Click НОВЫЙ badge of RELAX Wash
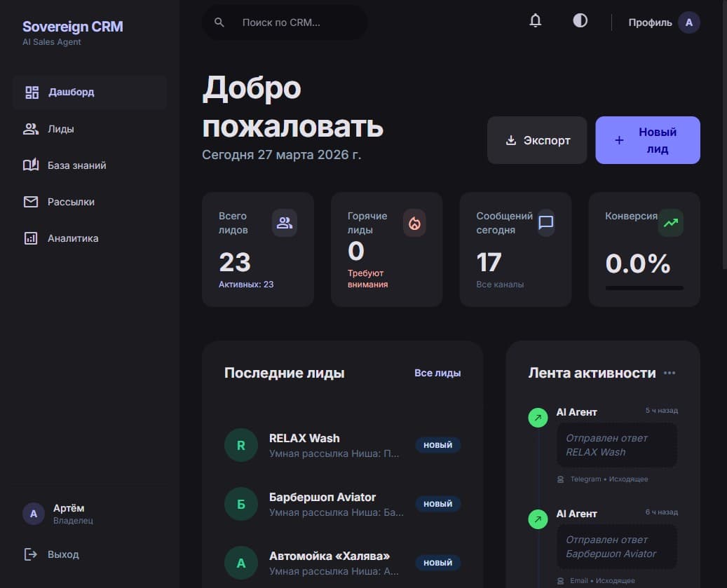Viewport: 727px width, 588px height. tap(437, 445)
